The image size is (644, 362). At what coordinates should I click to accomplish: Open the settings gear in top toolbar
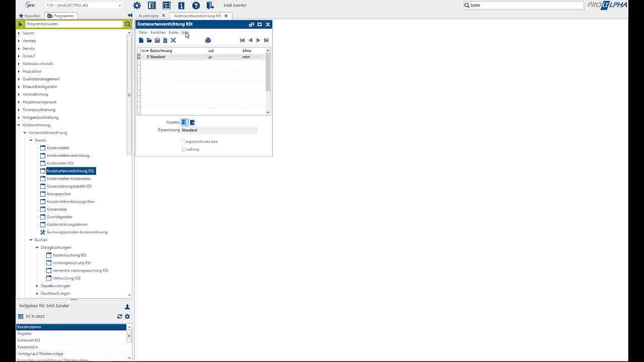[x=137, y=6]
